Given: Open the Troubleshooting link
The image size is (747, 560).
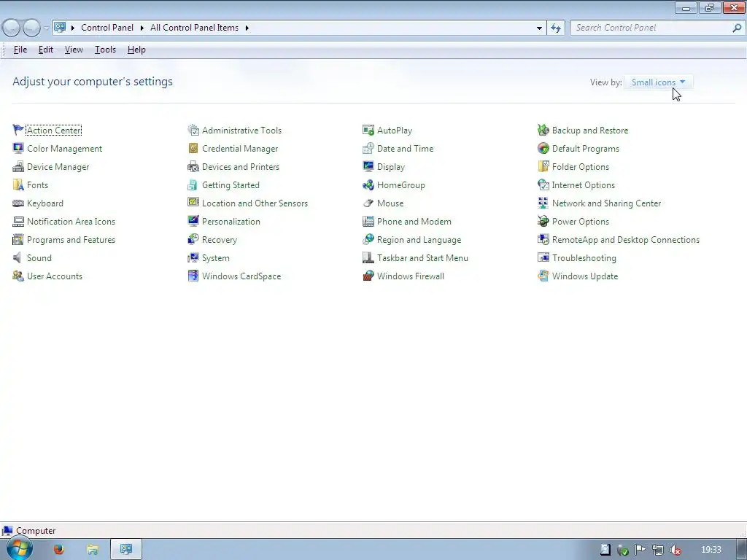Looking at the screenshot, I should coord(584,257).
